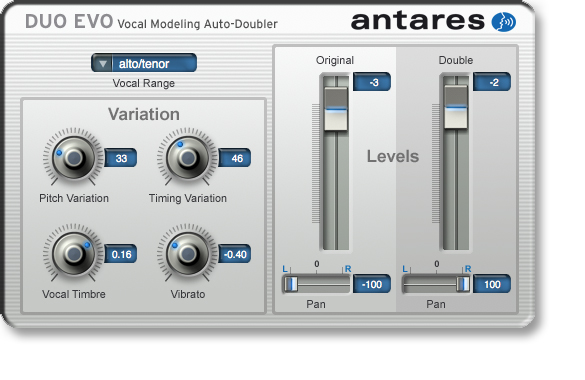Click the L marker on Original pan
The image size is (585, 380).
(x=285, y=269)
